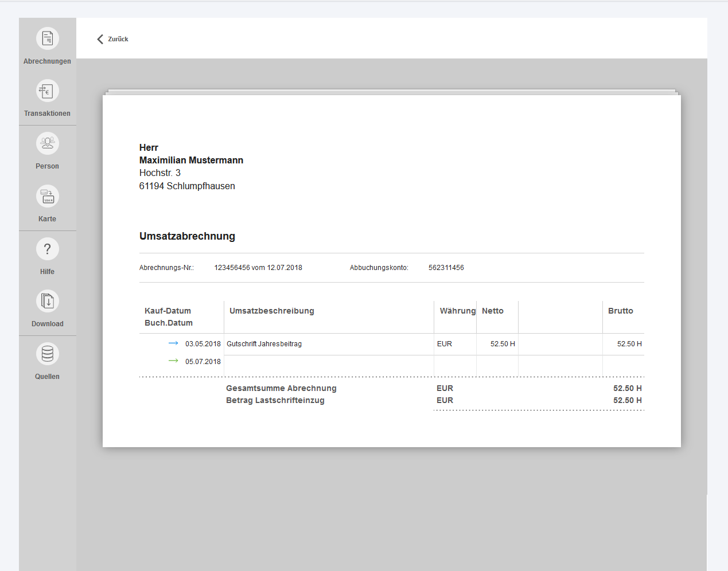Click the Netto amount 52.50 H
The height and width of the screenshot is (571, 728).
[x=503, y=344]
